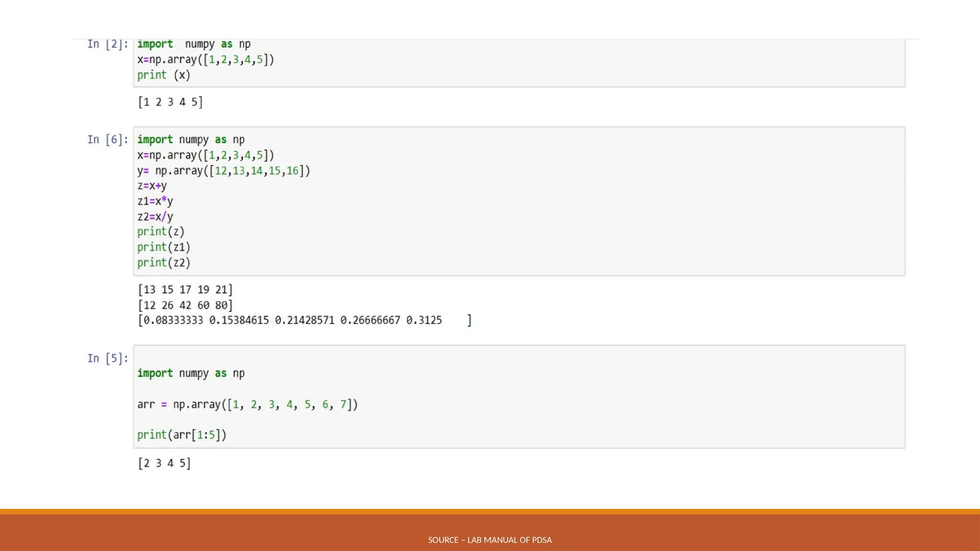The width and height of the screenshot is (980, 551).
Task: Click the y= np.array([12,13,14,15,16]) line
Action: 223,171
